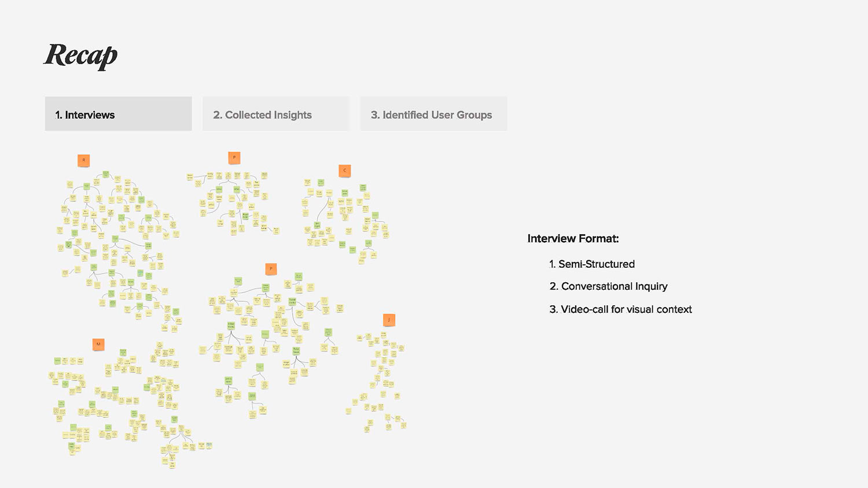The height and width of the screenshot is (488, 868).
Task: Click the note cluster under the upper P note
Action: tap(233, 203)
